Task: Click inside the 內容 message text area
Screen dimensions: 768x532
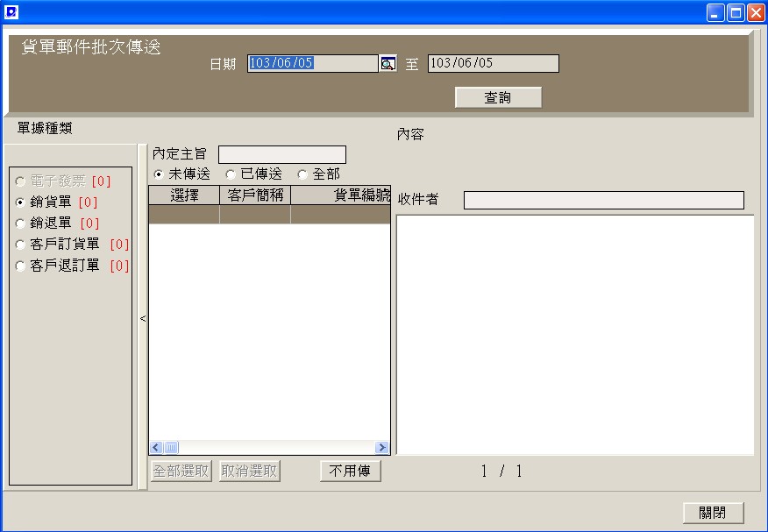Action: coord(575,336)
